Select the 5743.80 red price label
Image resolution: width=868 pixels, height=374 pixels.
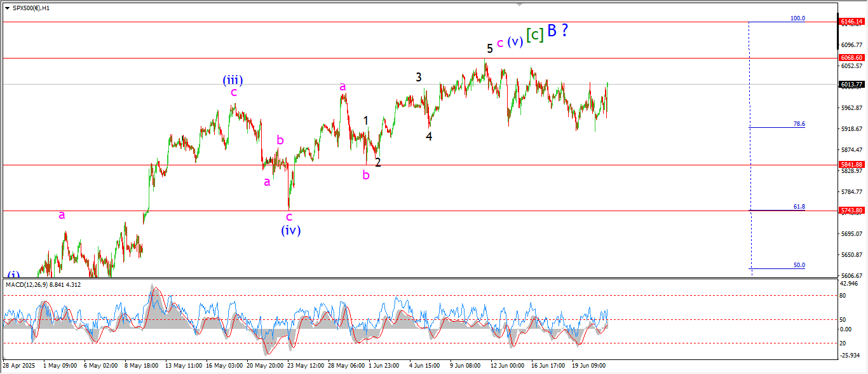point(851,210)
